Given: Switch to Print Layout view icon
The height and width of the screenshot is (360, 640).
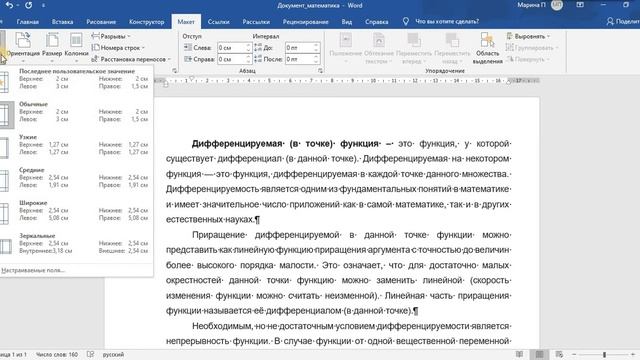Looking at the screenshot, I should [539, 354].
